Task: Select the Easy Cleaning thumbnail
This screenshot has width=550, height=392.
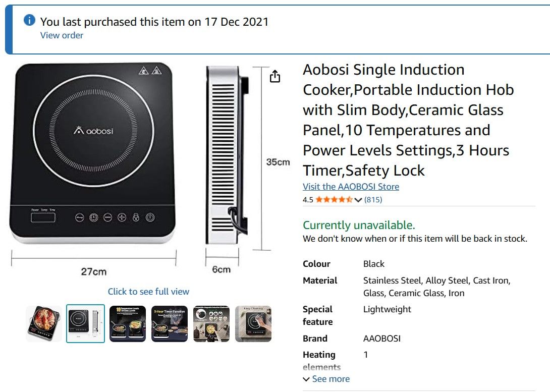Action: pos(253,323)
